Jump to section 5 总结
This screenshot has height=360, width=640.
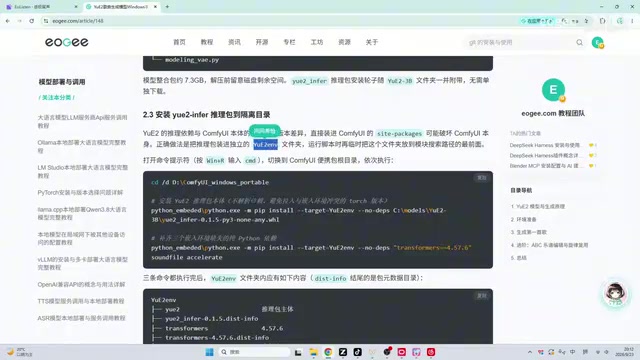518,258
